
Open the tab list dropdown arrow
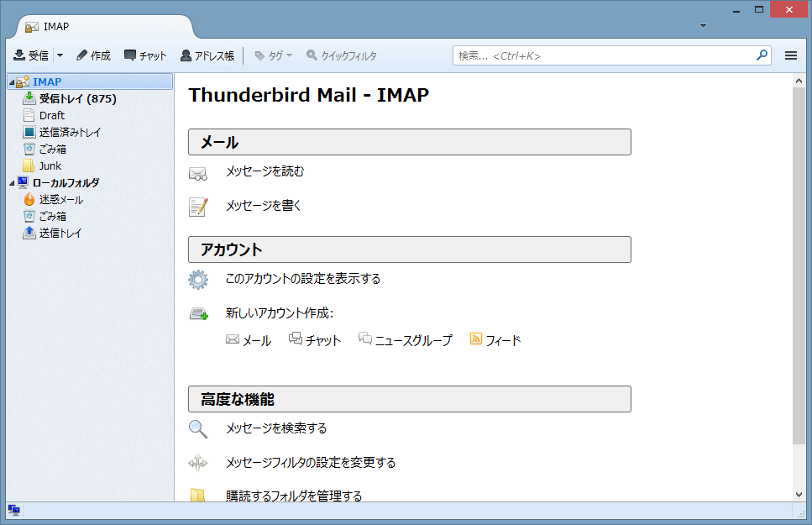tap(703, 26)
